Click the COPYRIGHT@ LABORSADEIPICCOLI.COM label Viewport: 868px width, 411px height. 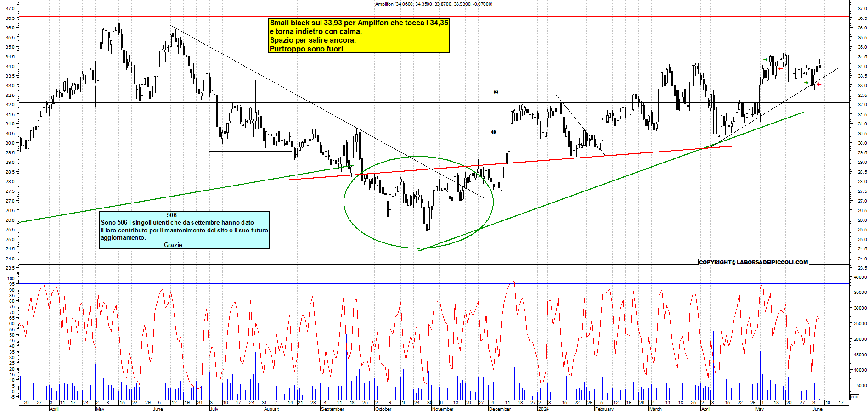pos(753,262)
